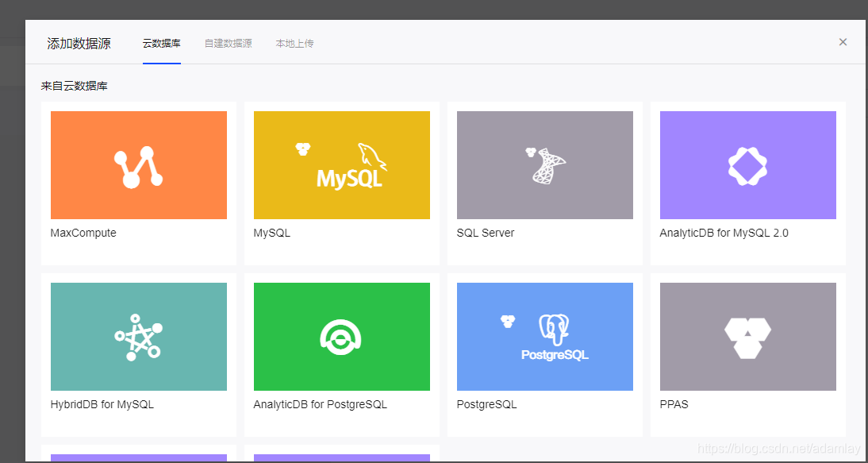Click the HybridDB for MySQL label

point(102,405)
